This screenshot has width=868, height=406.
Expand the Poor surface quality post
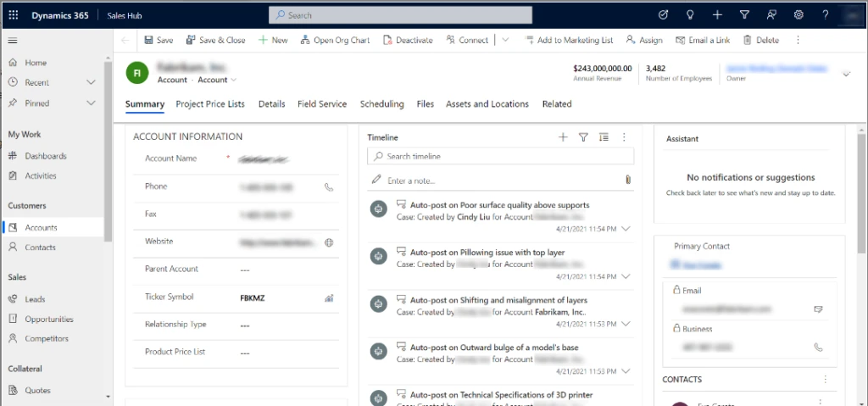click(626, 229)
